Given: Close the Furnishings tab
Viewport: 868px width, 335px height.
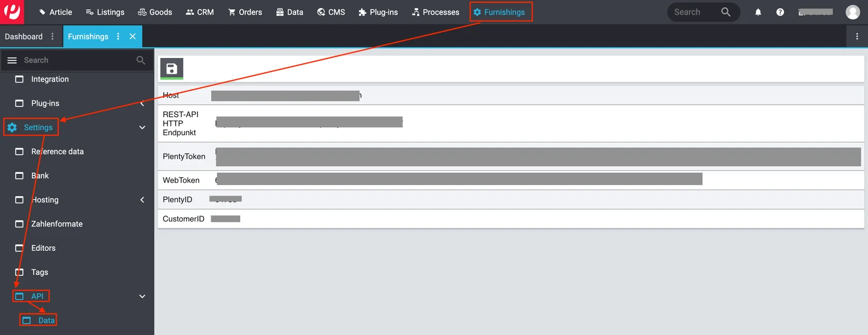Looking at the screenshot, I should 132,36.
